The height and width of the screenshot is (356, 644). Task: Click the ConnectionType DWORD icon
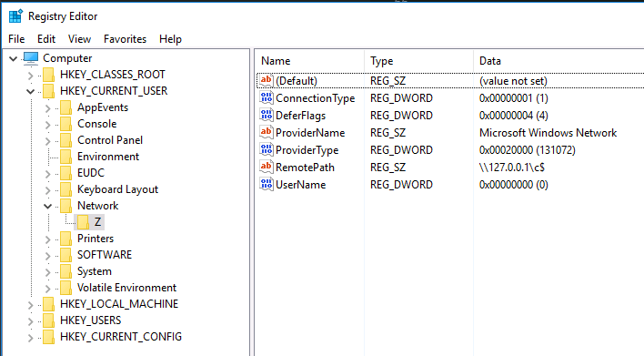[x=267, y=97]
